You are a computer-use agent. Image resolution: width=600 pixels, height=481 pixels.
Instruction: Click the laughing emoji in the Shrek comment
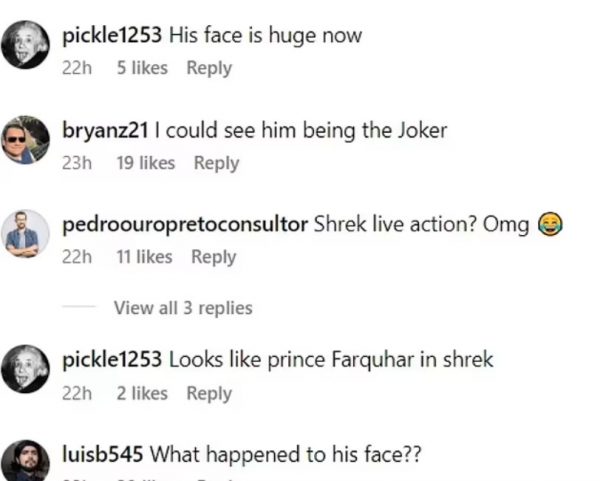[547, 225]
